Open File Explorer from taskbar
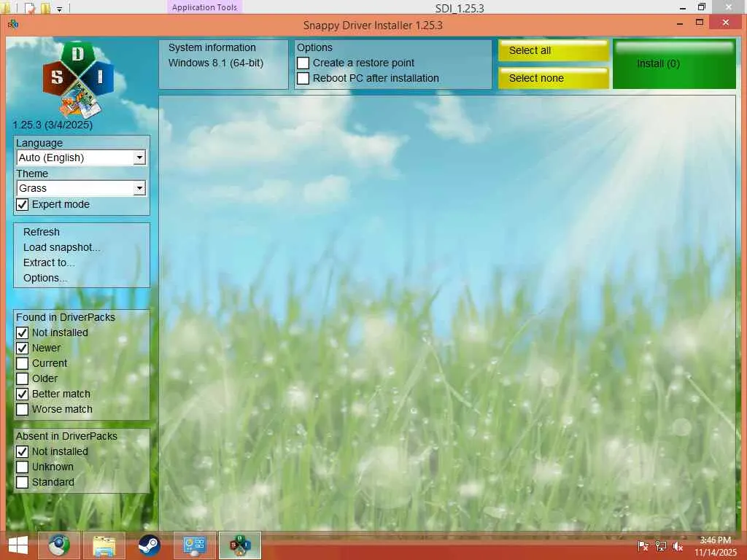The image size is (747, 560). click(104, 545)
